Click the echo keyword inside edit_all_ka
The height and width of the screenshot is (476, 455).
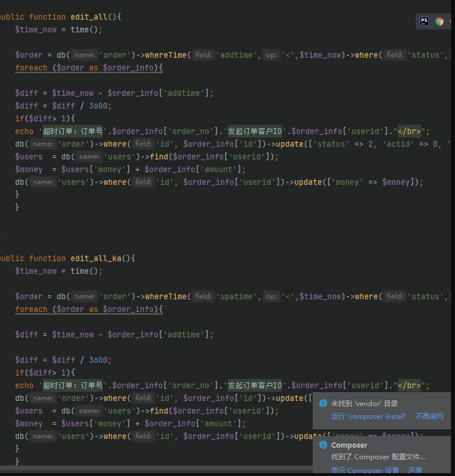(24, 385)
